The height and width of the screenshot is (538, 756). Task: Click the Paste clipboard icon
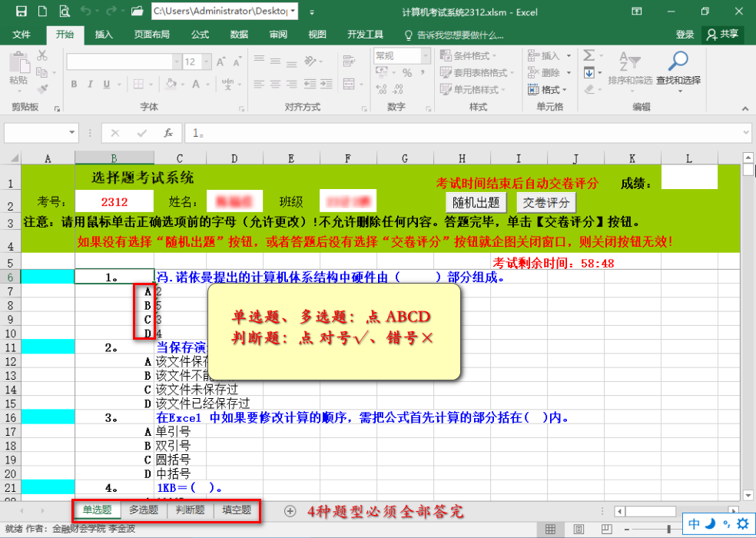tap(19, 63)
